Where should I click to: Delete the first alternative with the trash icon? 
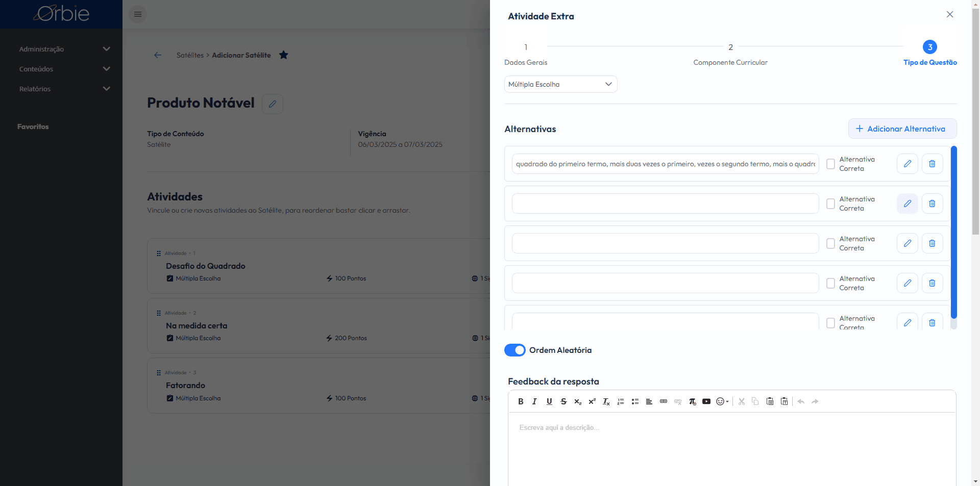[x=932, y=164]
